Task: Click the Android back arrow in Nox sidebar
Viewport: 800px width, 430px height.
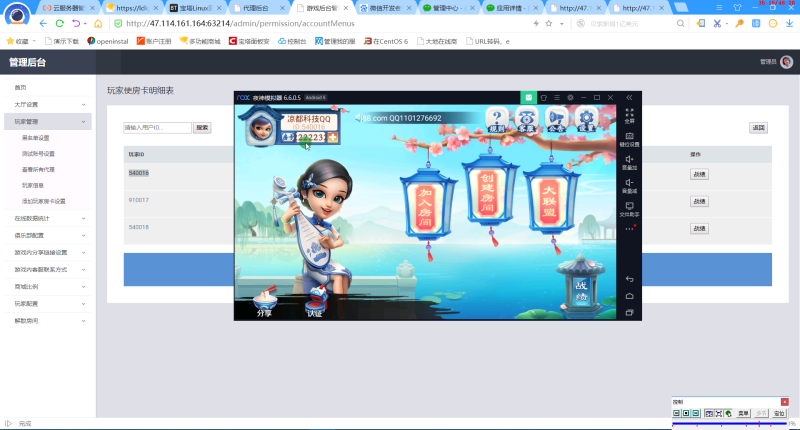Action: (630, 279)
